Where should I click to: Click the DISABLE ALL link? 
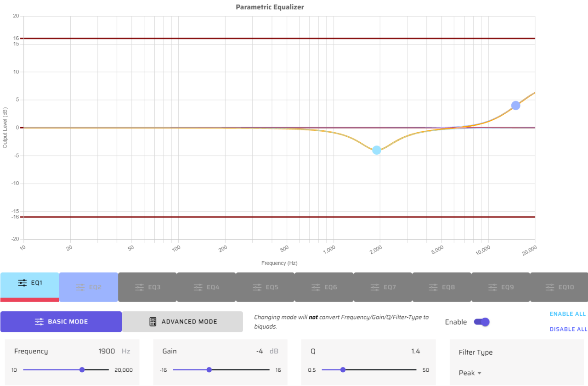click(x=568, y=329)
